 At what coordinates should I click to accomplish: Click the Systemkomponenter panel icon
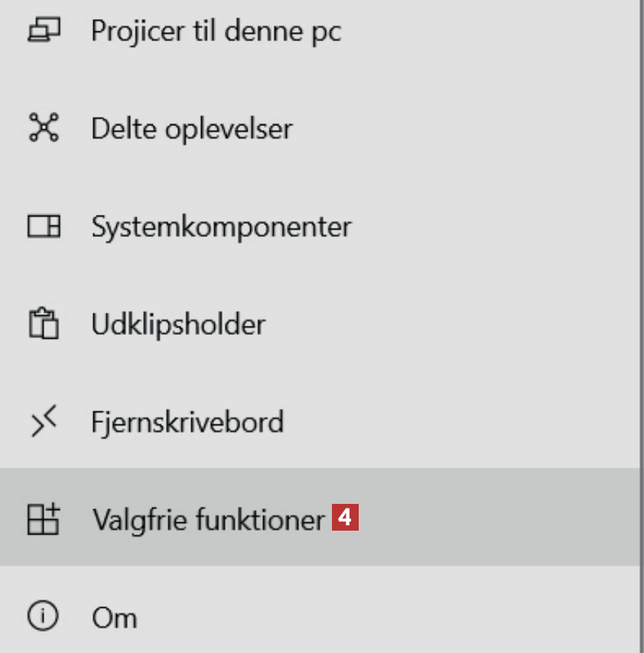(x=43, y=227)
